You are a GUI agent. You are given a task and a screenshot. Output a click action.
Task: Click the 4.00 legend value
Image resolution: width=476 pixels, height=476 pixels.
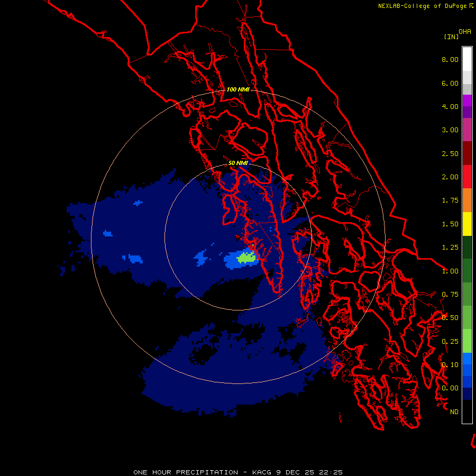450,106
